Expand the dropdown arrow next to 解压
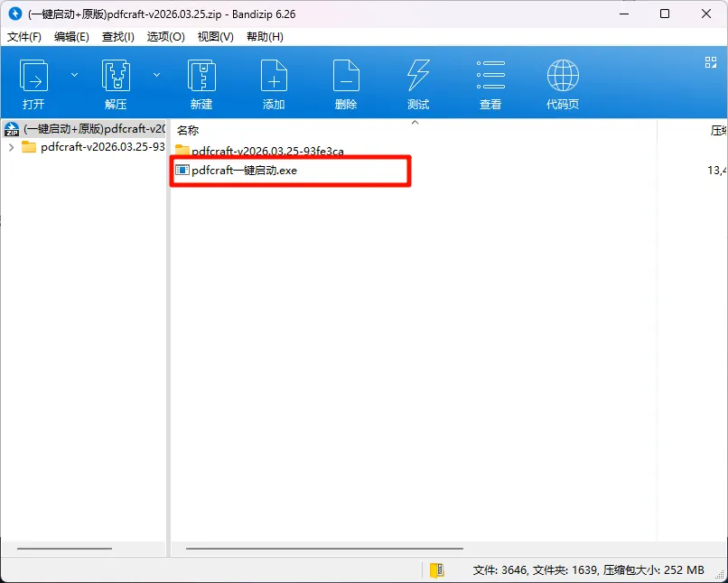 point(157,75)
